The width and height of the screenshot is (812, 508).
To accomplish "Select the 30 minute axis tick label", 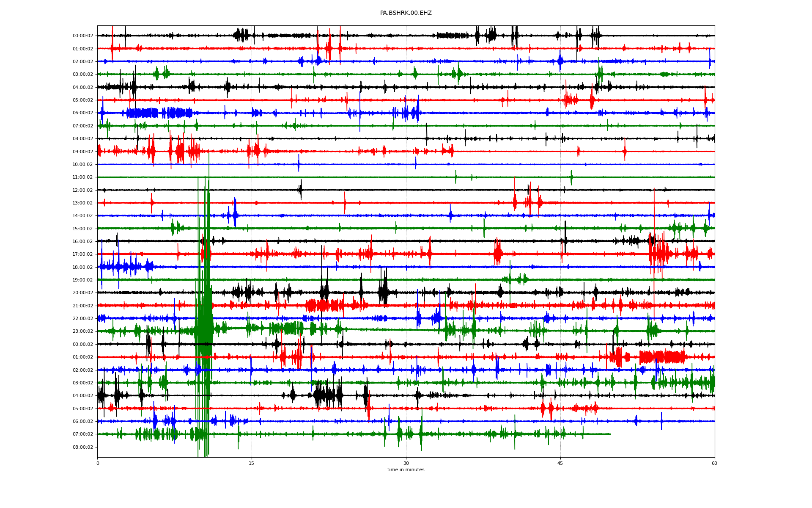I will click(406, 463).
